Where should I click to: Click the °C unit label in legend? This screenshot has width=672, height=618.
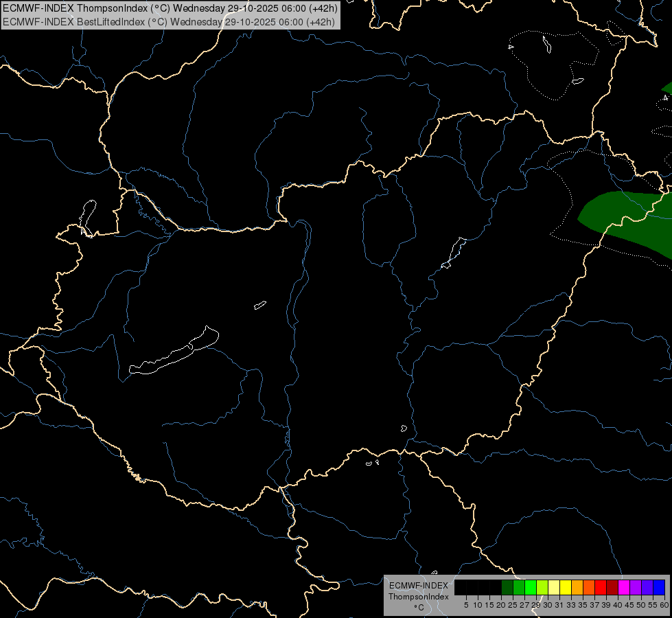point(419,607)
